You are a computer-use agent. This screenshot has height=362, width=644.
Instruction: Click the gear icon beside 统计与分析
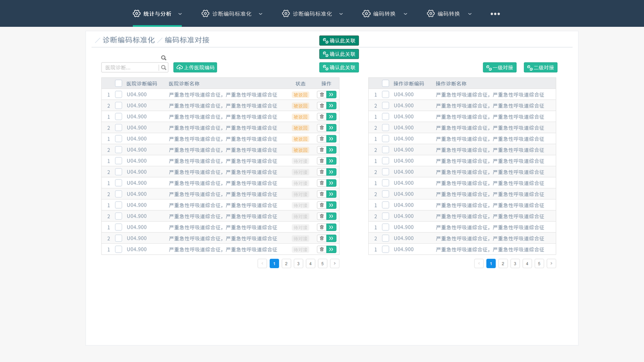click(137, 14)
